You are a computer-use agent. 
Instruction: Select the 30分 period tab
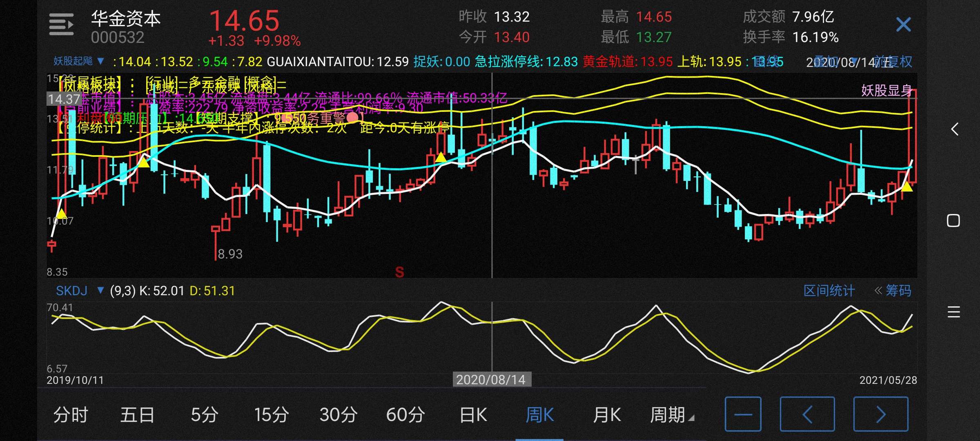[x=339, y=415]
